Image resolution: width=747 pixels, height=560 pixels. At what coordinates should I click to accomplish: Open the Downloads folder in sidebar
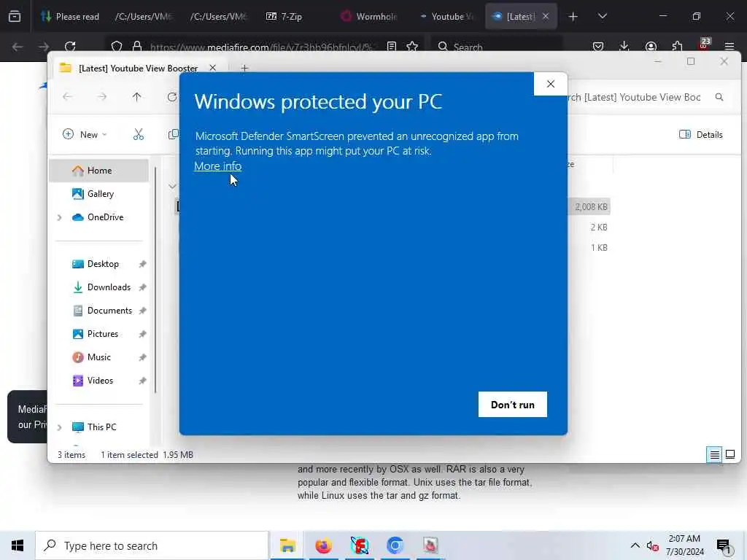click(x=108, y=287)
